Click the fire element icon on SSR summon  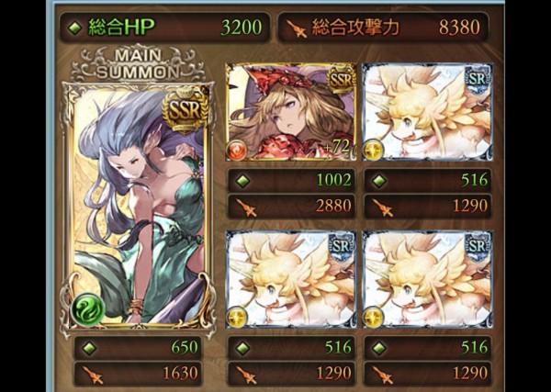tap(236, 150)
